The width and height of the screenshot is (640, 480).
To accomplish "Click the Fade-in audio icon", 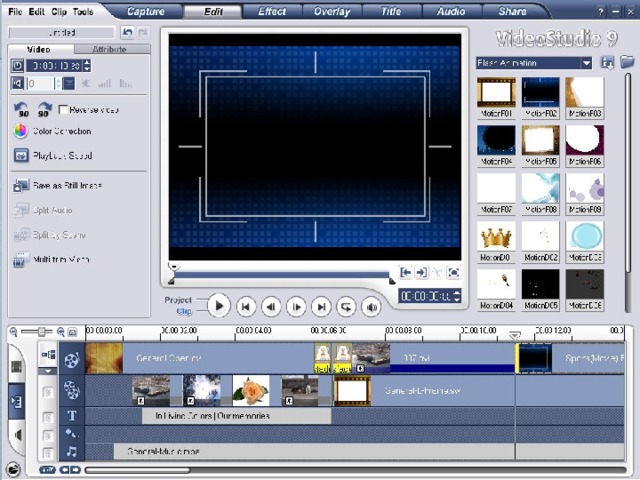I will [105, 83].
